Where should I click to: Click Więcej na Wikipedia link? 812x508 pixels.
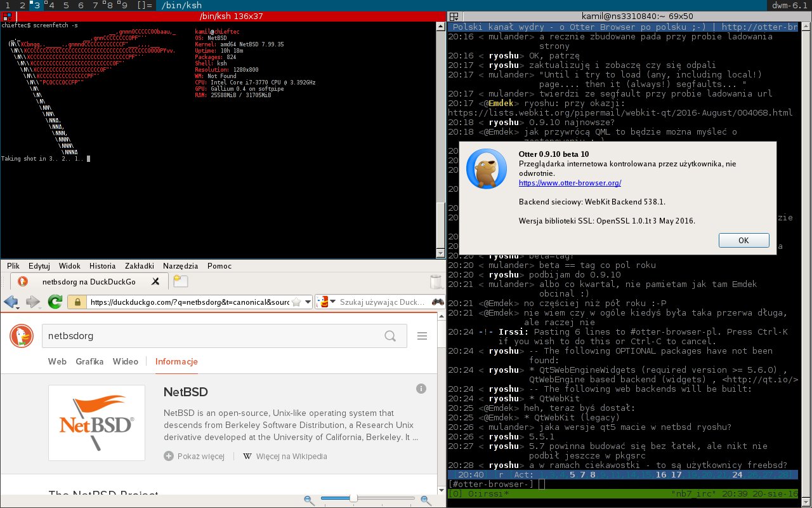(x=292, y=456)
